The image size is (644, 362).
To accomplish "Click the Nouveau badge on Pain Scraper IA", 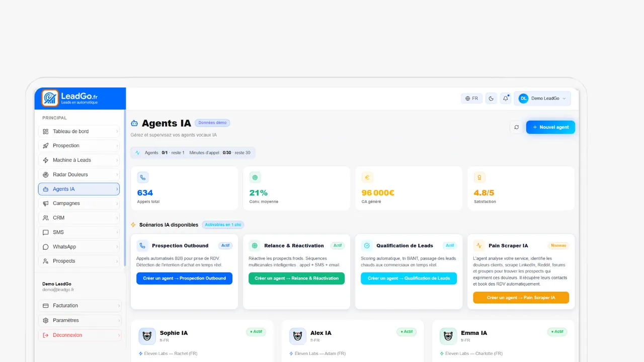I will tap(558, 246).
